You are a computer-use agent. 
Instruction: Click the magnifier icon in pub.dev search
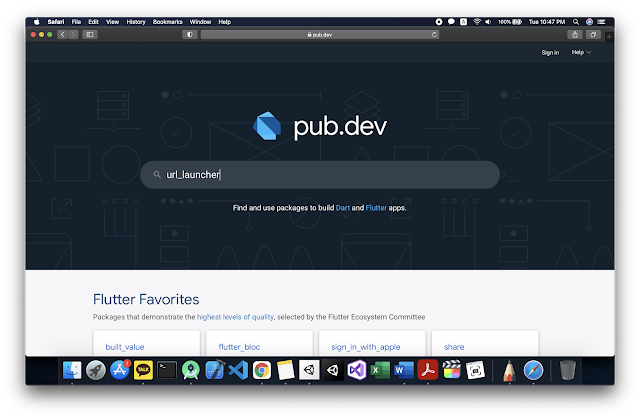(157, 175)
